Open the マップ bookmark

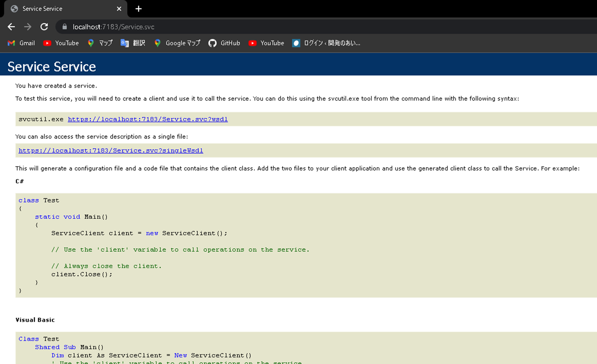click(x=100, y=43)
